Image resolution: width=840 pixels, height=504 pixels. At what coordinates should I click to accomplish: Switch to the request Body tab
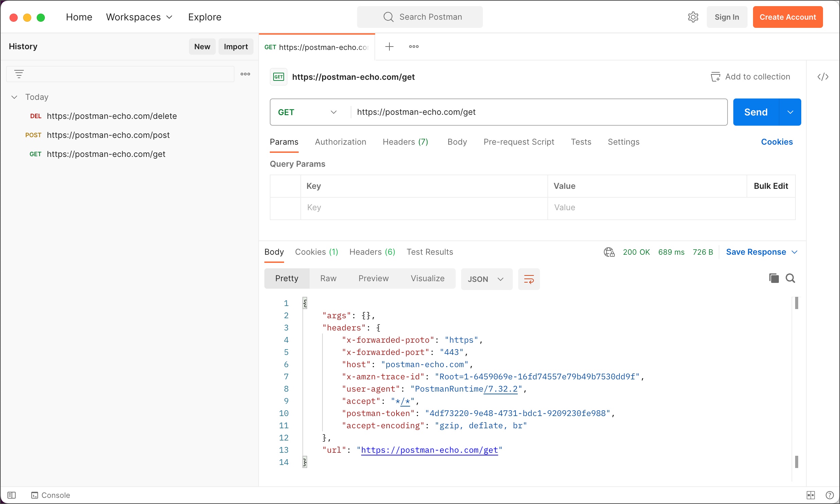457,142
